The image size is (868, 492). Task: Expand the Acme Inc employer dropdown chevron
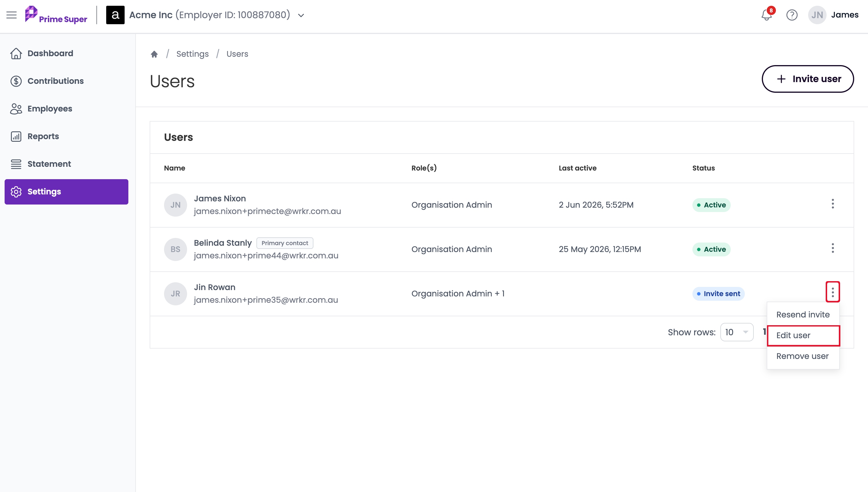(301, 15)
